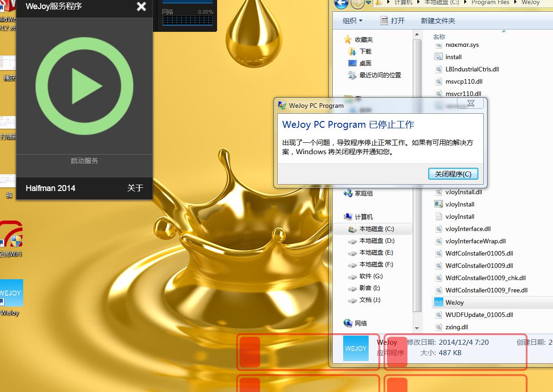Select 本地磁盘 (C:) in the address bar breadcrumb
The width and height of the screenshot is (553, 392).
[x=441, y=2]
